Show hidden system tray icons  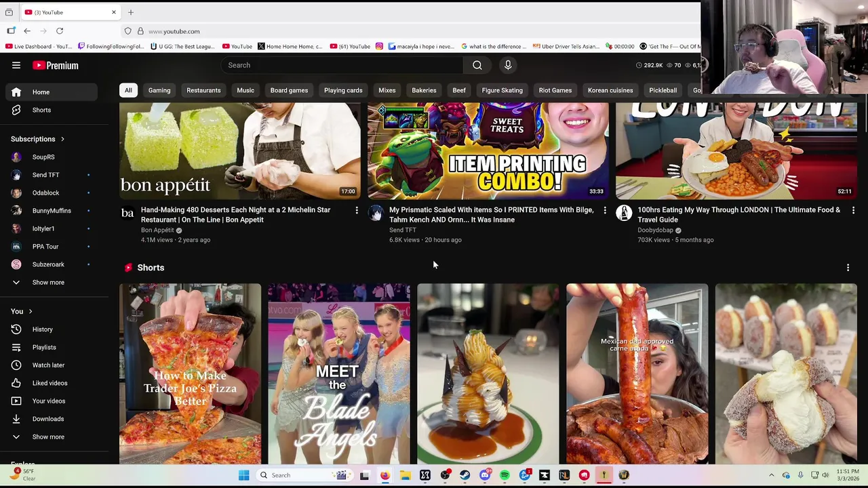pyautogui.click(x=771, y=475)
